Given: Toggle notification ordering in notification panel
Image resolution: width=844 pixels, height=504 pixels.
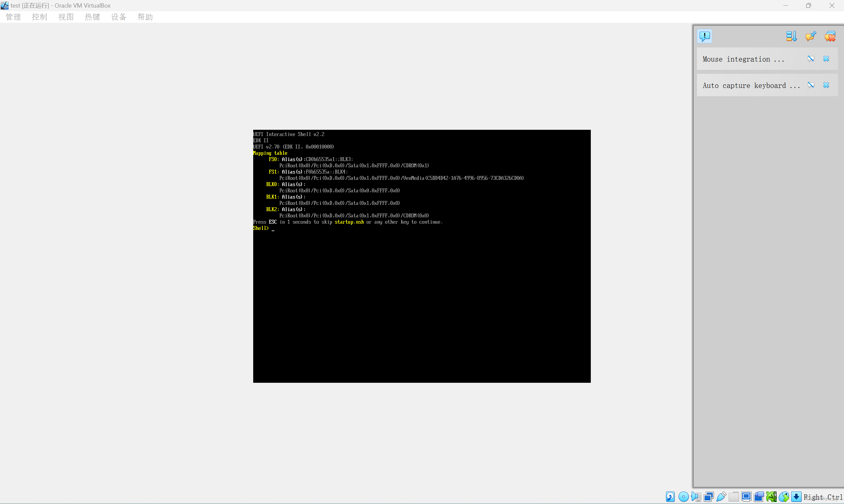Looking at the screenshot, I should click(x=791, y=36).
